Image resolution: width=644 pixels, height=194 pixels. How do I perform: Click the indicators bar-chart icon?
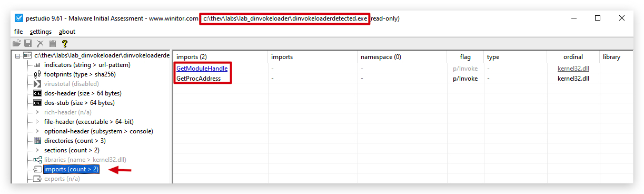(x=37, y=65)
